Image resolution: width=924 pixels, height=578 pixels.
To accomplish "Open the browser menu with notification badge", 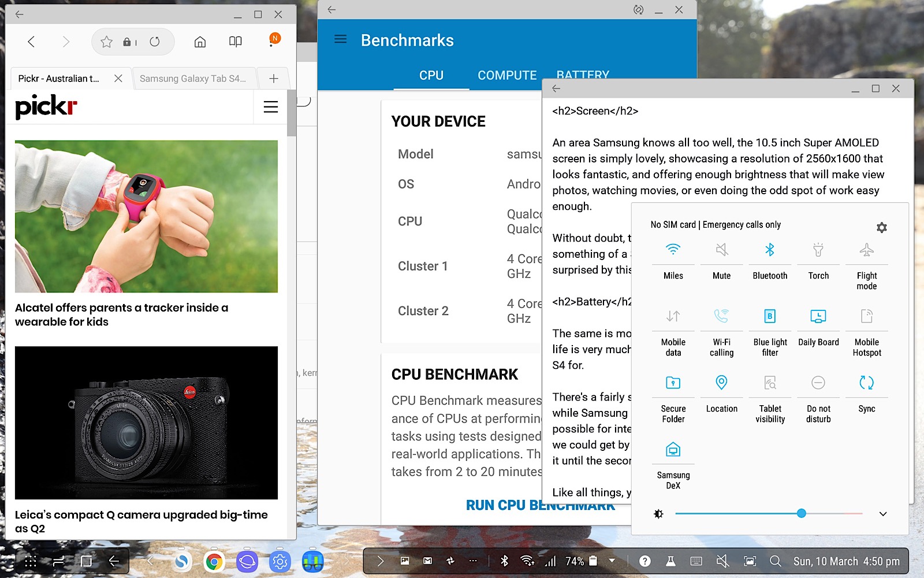I will pyautogui.click(x=274, y=40).
